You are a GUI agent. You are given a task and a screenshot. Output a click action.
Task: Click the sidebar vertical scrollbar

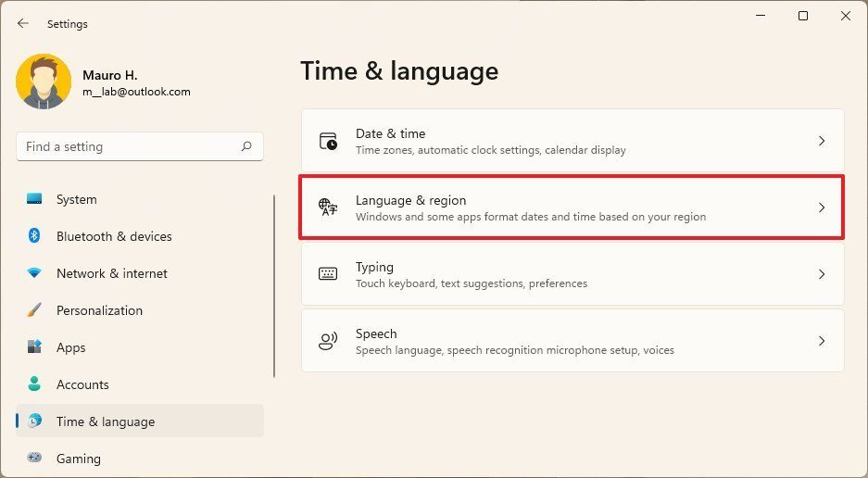(x=274, y=286)
